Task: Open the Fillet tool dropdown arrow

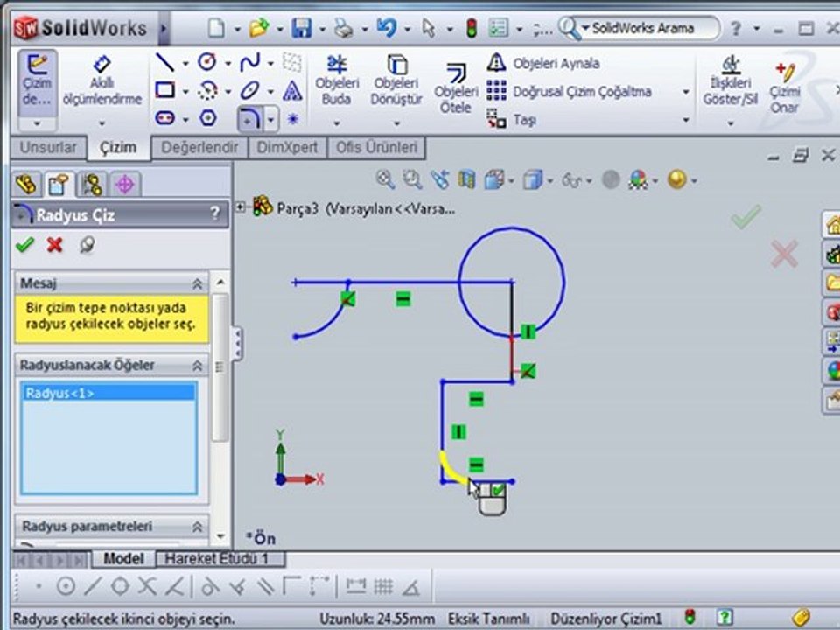Action: (x=271, y=119)
